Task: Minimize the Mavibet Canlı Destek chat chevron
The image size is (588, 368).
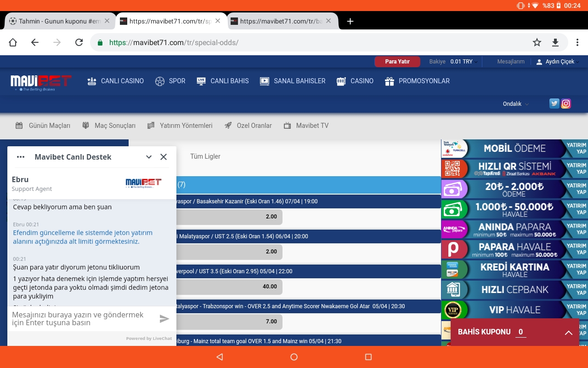Action: click(x=149, y=157)
